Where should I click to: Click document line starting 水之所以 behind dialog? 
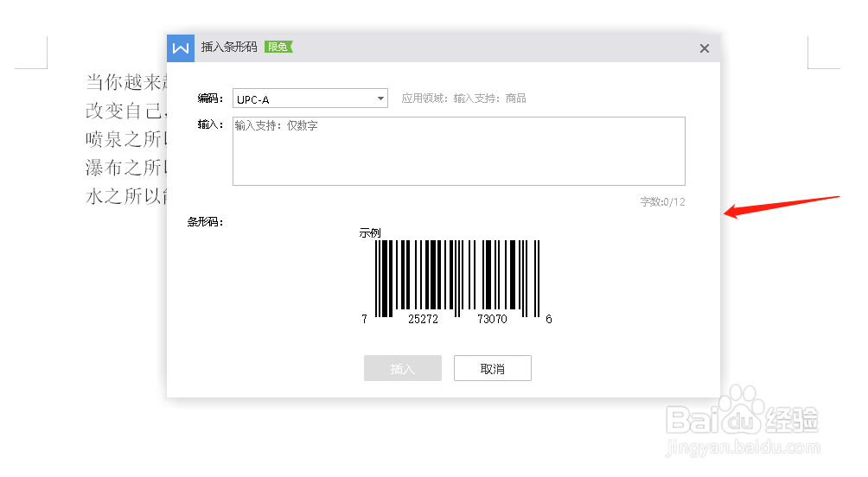(x=126, y=196)
